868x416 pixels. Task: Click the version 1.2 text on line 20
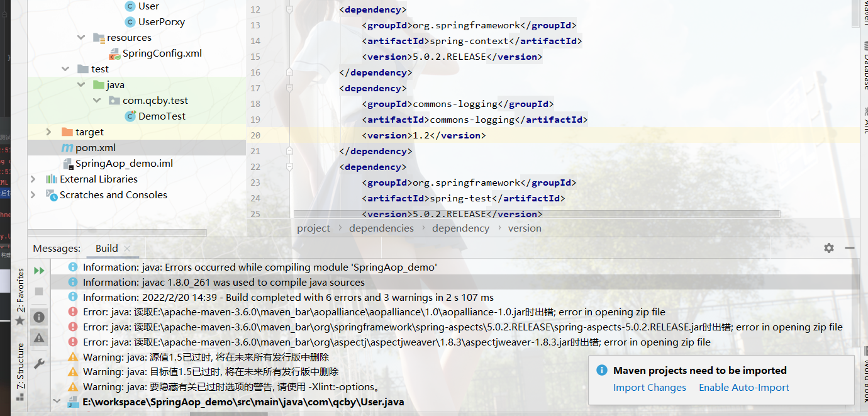coord(421,135)
